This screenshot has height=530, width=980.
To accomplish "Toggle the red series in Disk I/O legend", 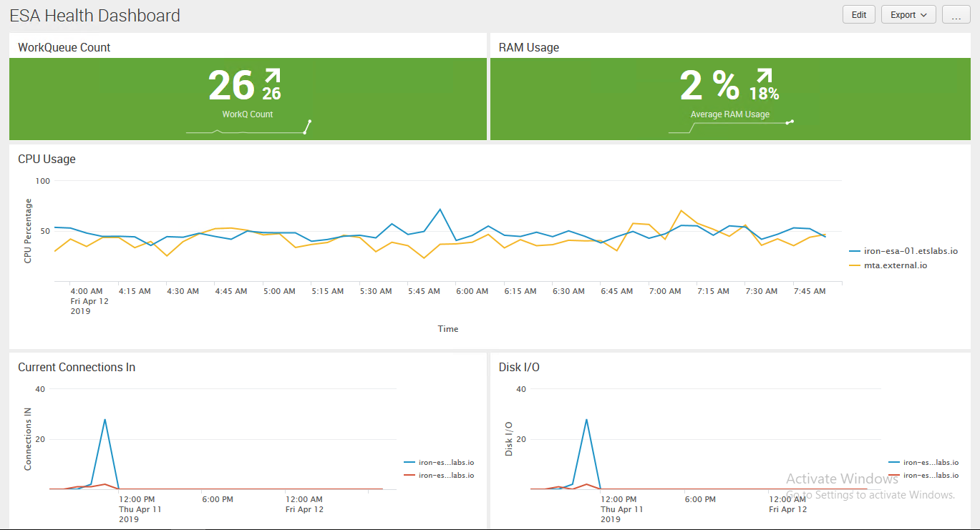I will [x=927, y=474].
